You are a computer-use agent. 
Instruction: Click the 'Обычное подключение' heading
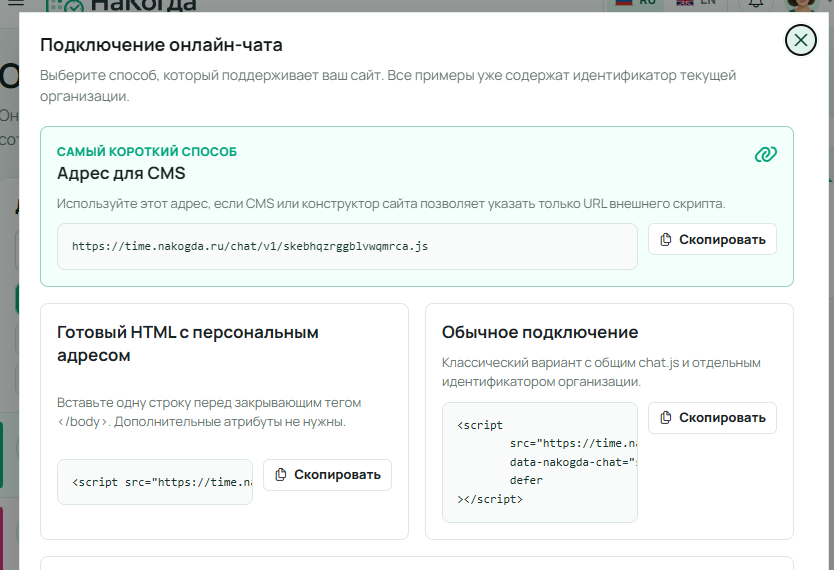(540, 332)
